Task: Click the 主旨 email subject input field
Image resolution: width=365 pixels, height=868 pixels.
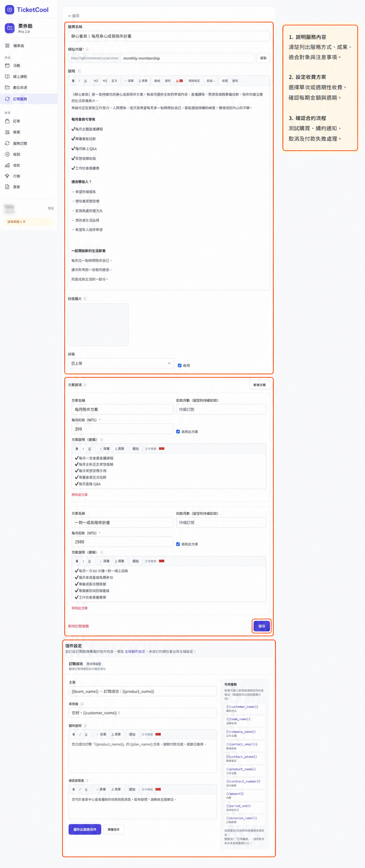Action: pos(143,691)
